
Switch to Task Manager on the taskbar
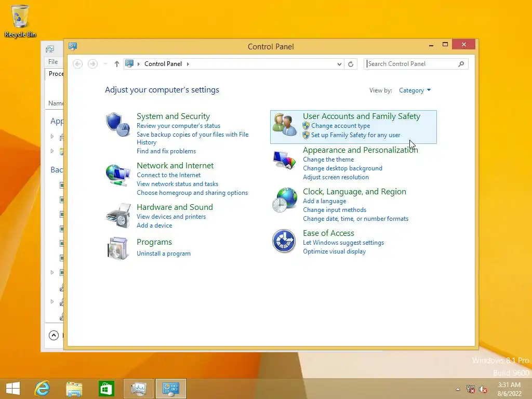tap(138, 389)
